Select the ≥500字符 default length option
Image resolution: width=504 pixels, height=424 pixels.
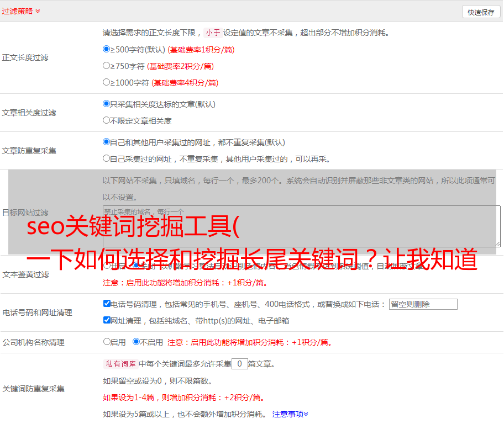point(107,49)
